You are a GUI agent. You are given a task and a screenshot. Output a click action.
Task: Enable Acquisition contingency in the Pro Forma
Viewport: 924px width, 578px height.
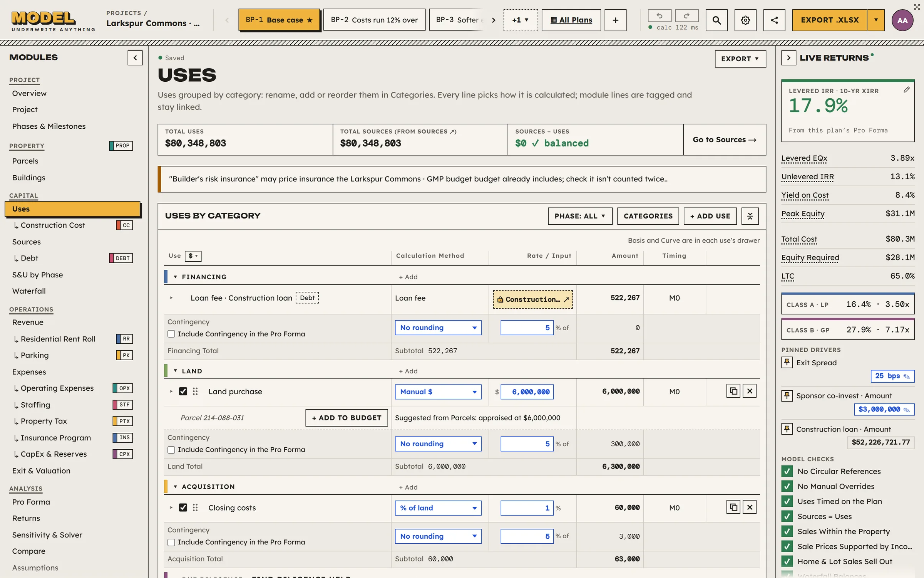pyautogui.click(x=171, y=542)
